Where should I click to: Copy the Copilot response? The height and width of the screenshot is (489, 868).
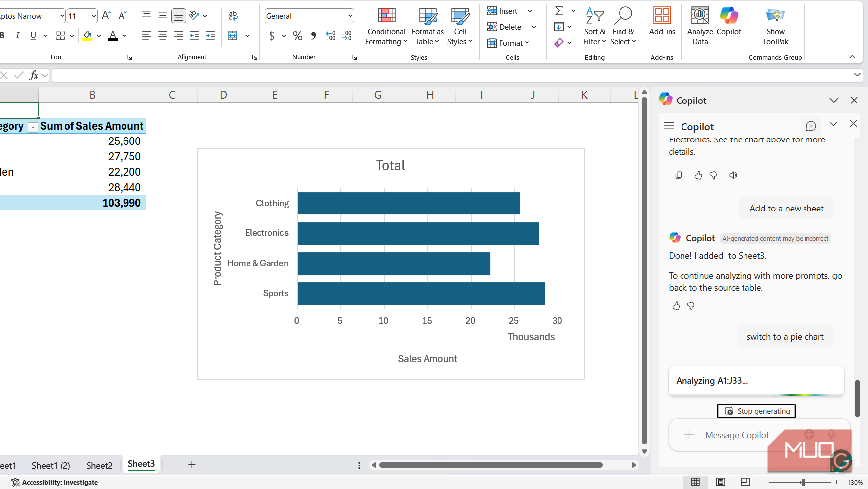(x=679, y=175)
